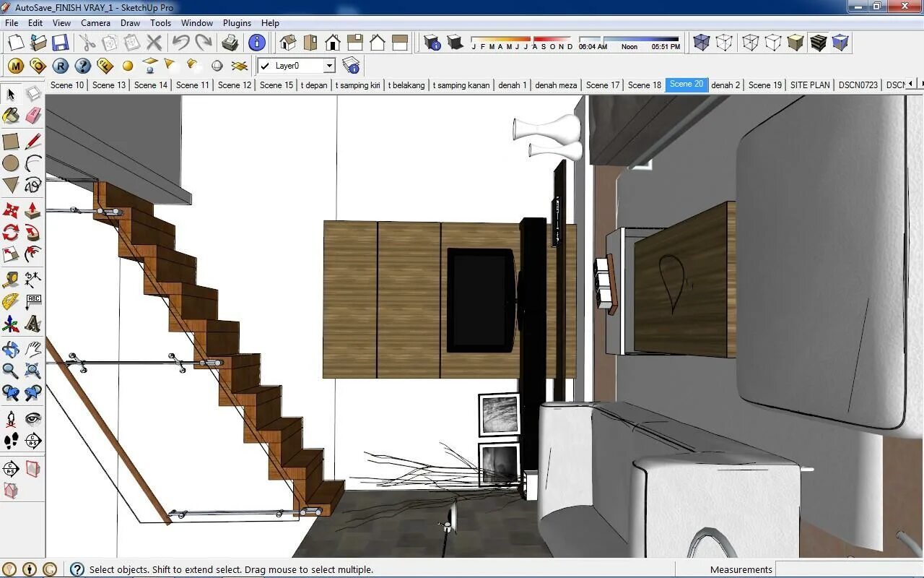Choose the Tape Measure tool
The height and width of the screenshot is (578, 924).
coord(11,280)
